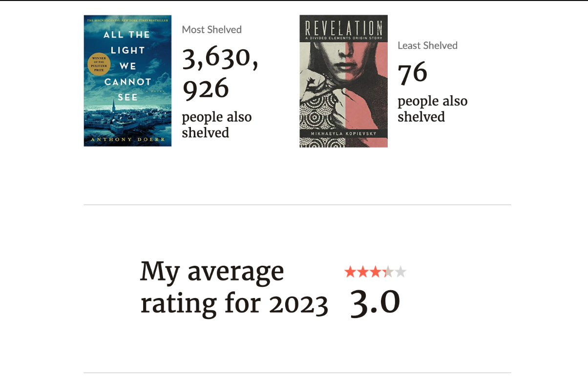Click the fifth gray rating star
Image resolution: width=588 pixels, height=386 pixels.
(x=400, y=272)
